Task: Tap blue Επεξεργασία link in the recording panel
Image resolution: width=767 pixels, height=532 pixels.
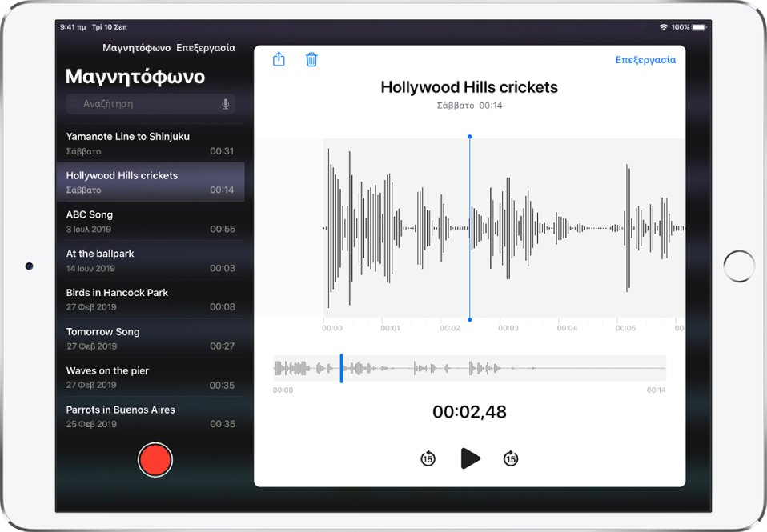Action: tap(645, 60)
